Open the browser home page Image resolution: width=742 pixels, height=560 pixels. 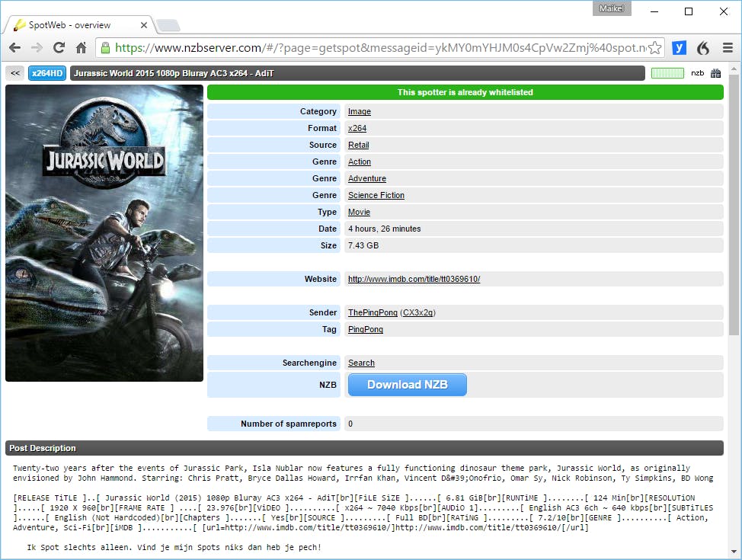click(82, 48)
